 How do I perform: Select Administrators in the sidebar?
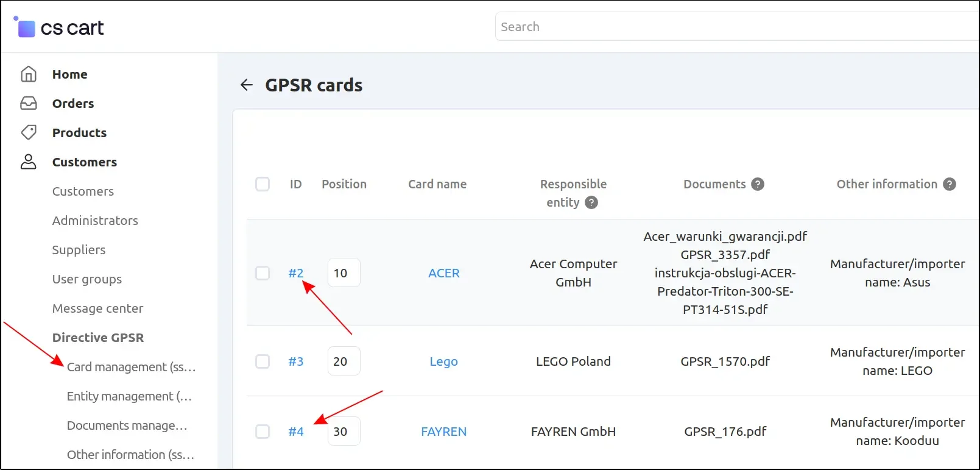(x=95, y=221)
